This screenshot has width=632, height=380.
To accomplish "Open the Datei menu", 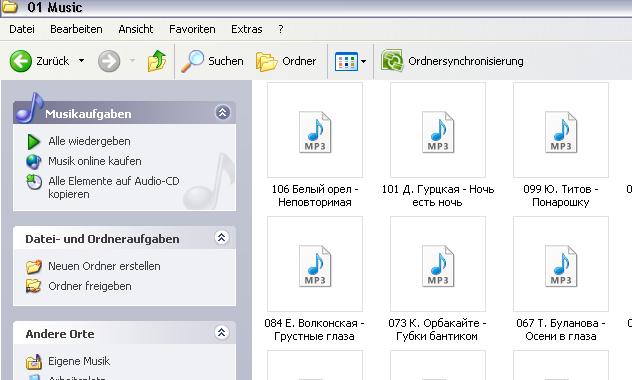I will click(x=22, y=29).
